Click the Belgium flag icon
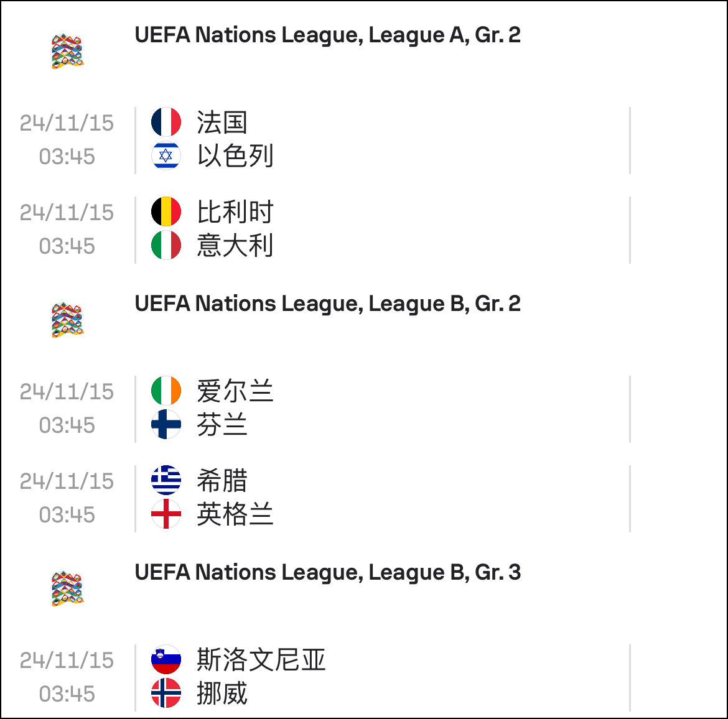The height and width of the screenshot is (719, 728). point(166,211)
